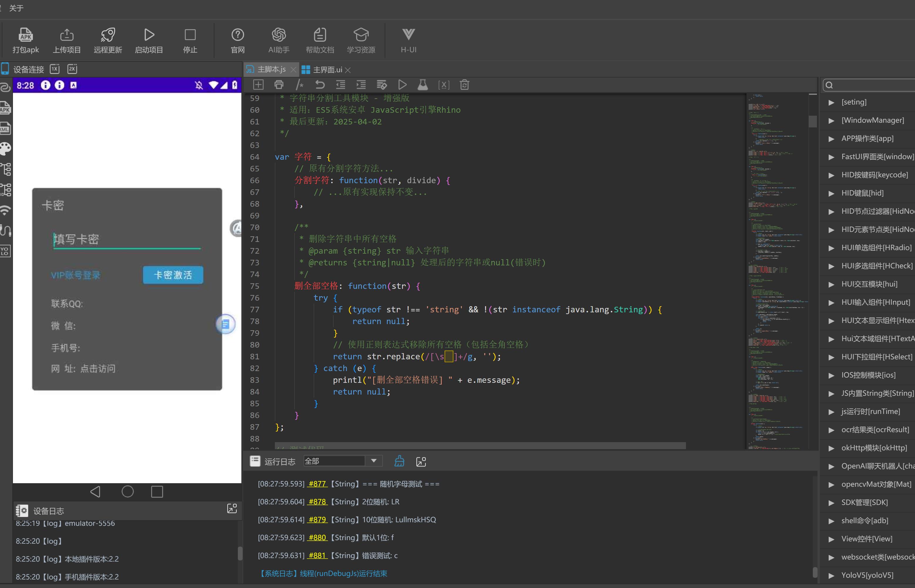Click the print icon in editor toolbar
The width and height of the screenshot is (915, 588).
click(x=279, y=85)
